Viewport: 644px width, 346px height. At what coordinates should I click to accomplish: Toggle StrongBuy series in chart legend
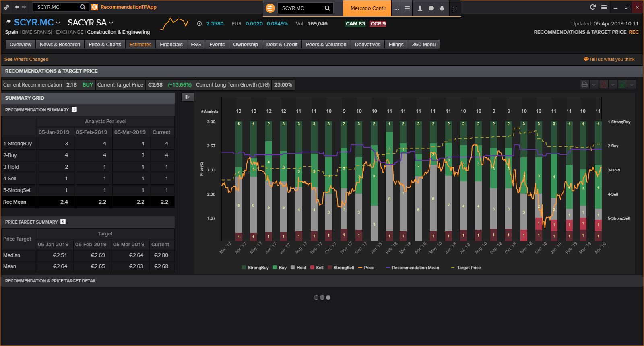click(255, 268)
